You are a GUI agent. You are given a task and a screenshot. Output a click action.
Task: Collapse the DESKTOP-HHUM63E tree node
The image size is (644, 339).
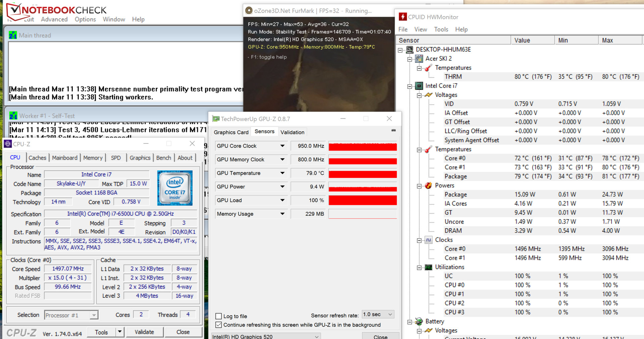pyautogui.click(x=400, y=50)
